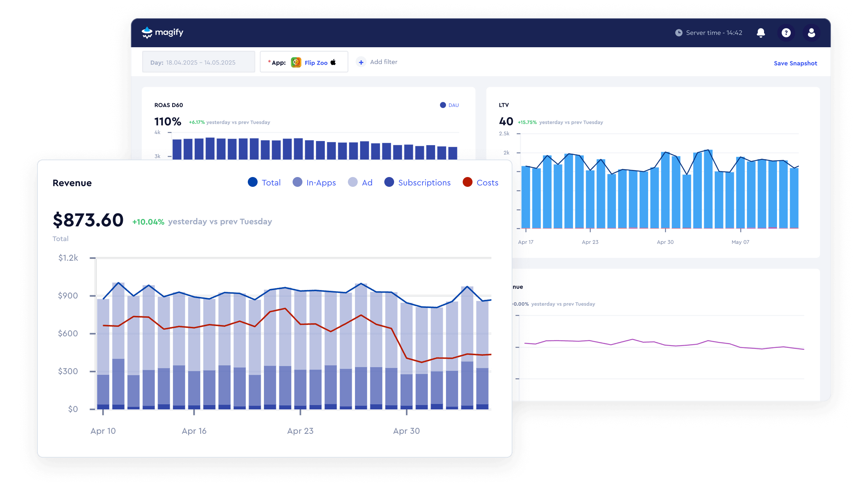The height and width of the screenshot is (487, 868).
Task: Click the Apple platform icon
Action: coord(334,62)
